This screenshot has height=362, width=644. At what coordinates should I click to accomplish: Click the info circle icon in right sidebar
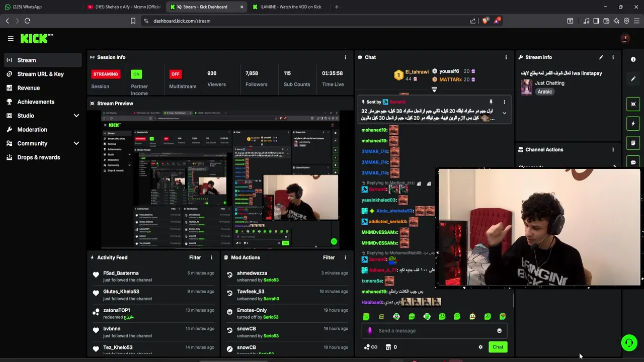point(633,59)
